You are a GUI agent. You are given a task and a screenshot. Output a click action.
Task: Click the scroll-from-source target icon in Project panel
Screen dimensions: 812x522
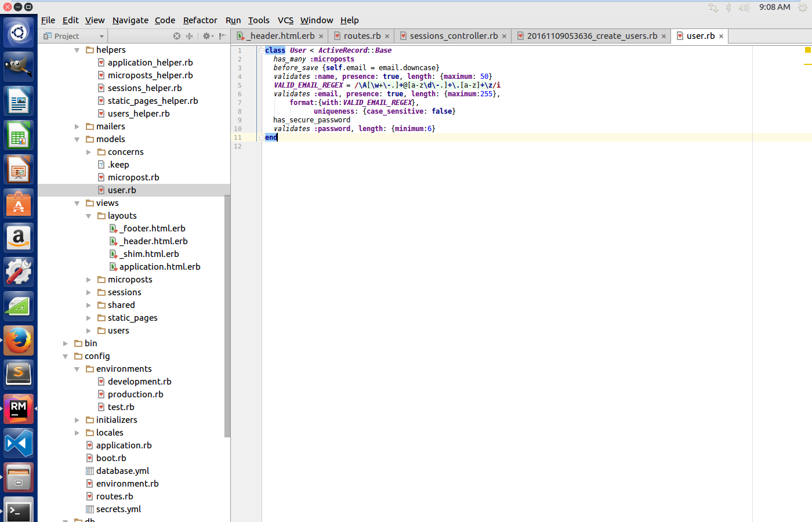pyautogui.click(x=177, y=36)
